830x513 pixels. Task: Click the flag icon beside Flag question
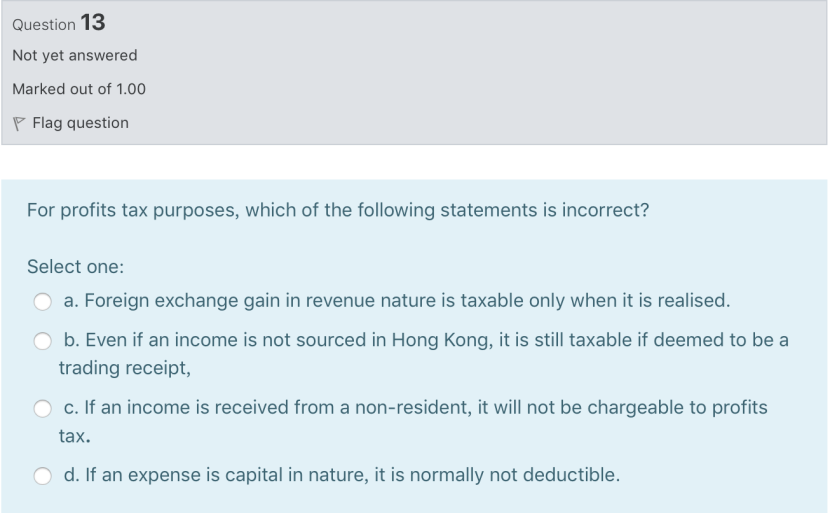(19, 123)
